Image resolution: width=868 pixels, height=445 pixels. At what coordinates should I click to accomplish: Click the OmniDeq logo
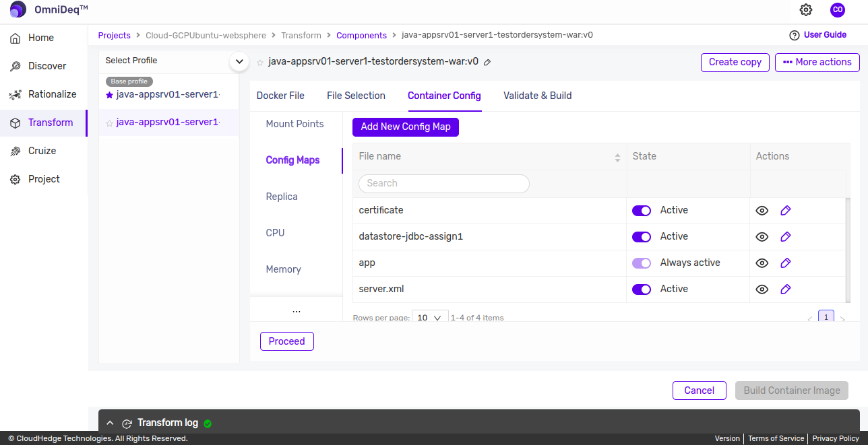pyautogui.click(x=18, y=9)
